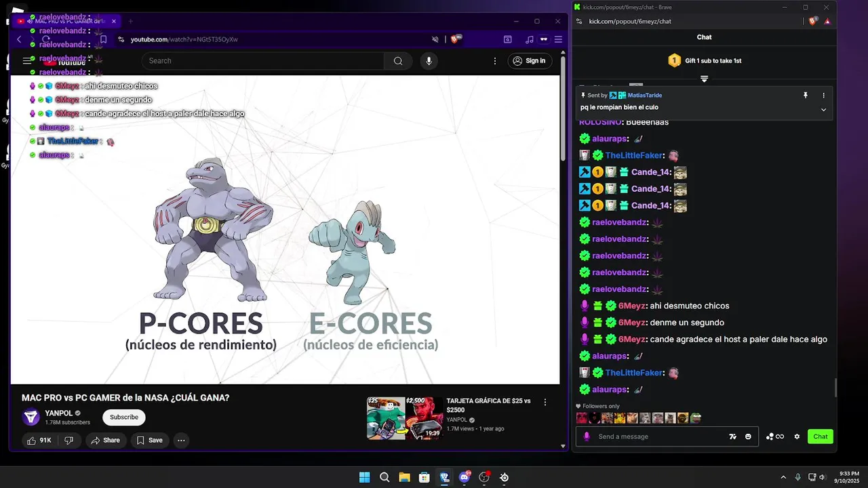This screenshot has height=488, width=868.
Task: Open the YANPOL channel name link
Action: (58, 413)
